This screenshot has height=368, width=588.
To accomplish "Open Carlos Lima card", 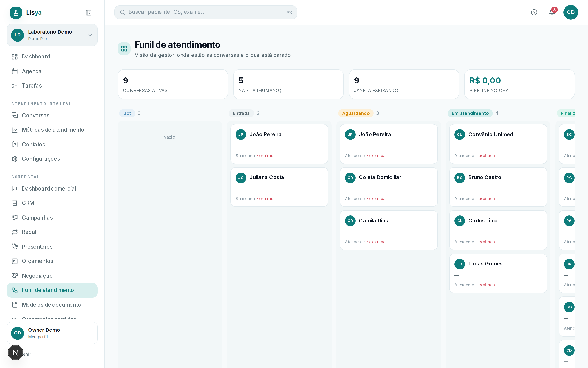I will click(498, 230).
